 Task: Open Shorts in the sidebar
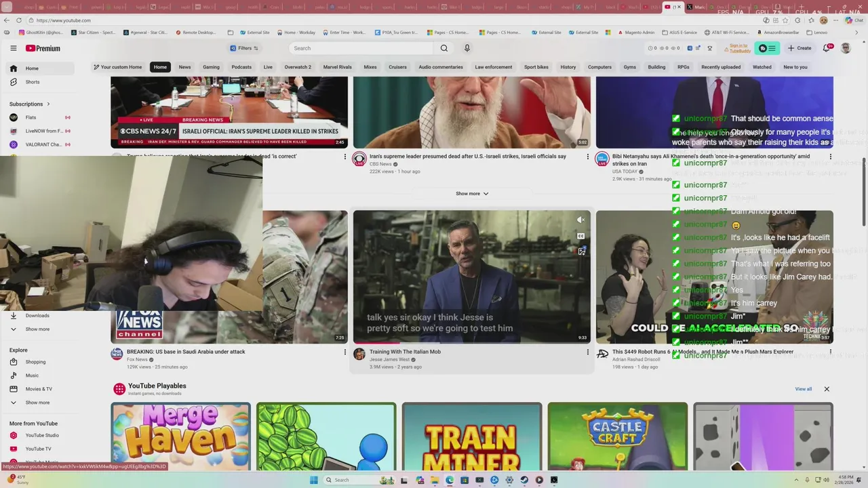point(40,82)
